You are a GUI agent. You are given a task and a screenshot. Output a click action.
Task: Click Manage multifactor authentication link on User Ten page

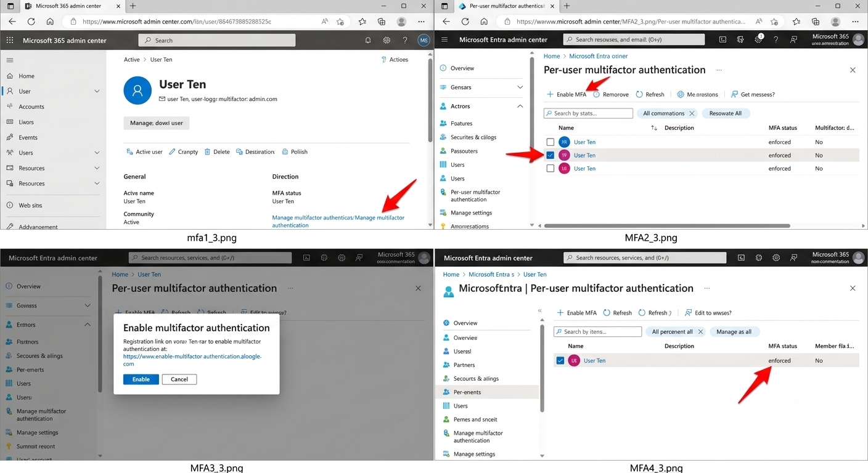click(338, 221)
